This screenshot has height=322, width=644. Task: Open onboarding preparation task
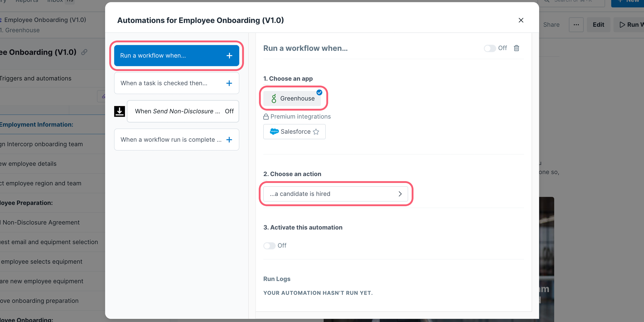(39, 301)
